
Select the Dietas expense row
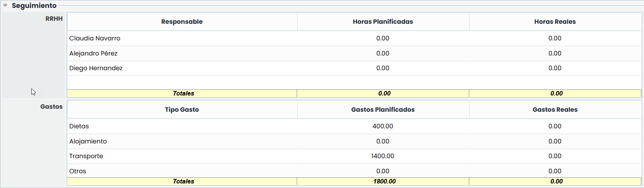(79, 126)
